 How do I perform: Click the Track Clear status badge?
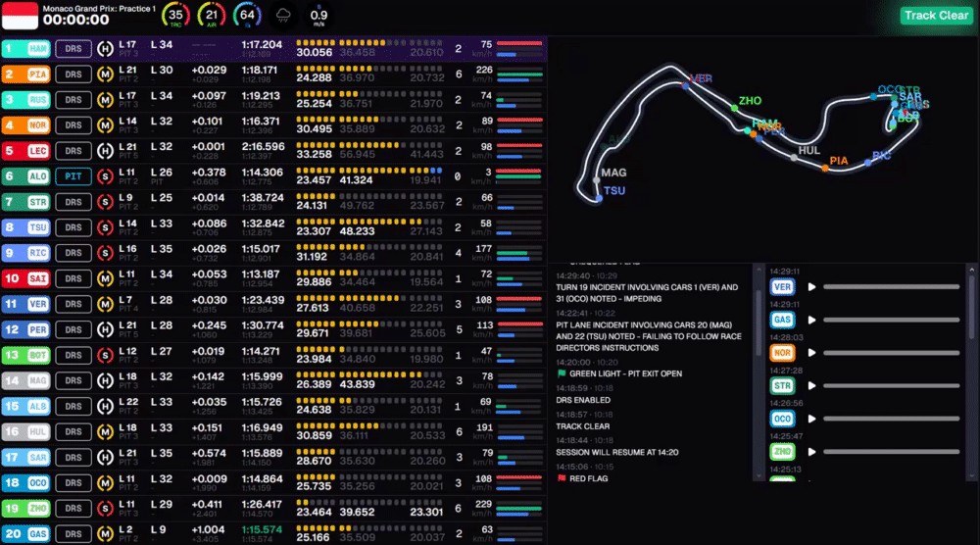[x=936, y=15]
